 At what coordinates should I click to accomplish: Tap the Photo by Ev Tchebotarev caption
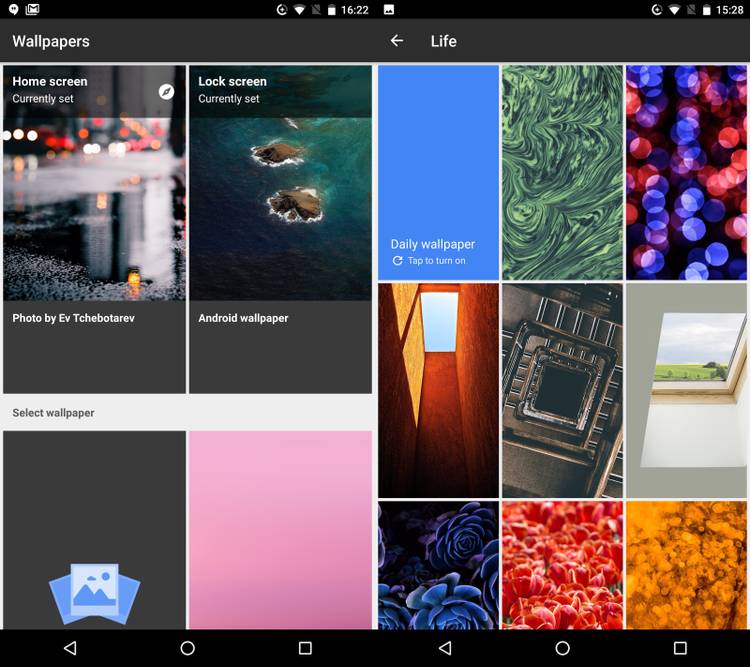(73, 318)
